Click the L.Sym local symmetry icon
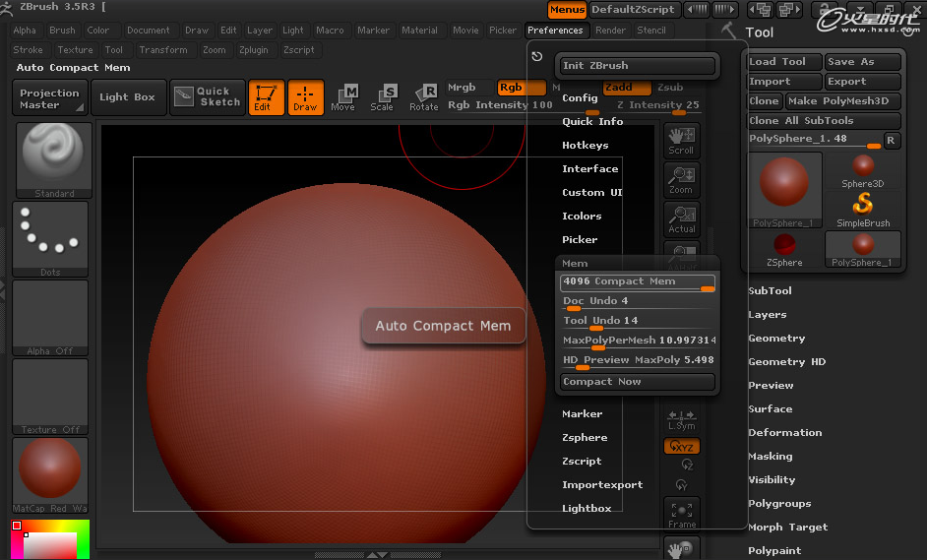Image resolution: width=927 pixels, height=560 pixels. pos(682,419)
